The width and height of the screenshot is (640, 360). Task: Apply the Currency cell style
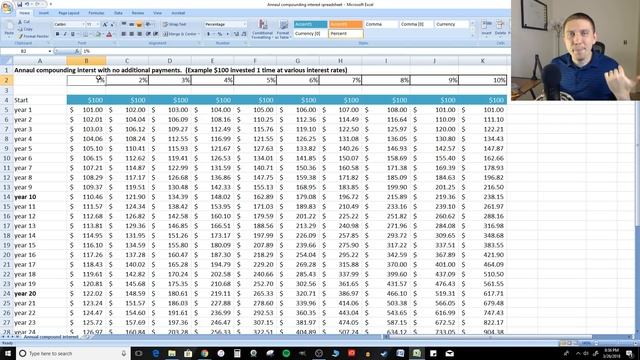(451, 24)
